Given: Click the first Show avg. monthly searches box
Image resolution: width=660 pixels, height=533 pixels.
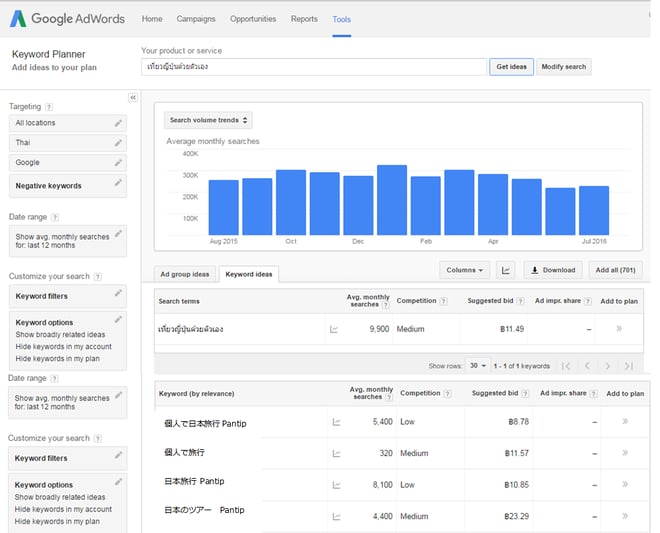Looking at the screenshot, I should 67,241.
